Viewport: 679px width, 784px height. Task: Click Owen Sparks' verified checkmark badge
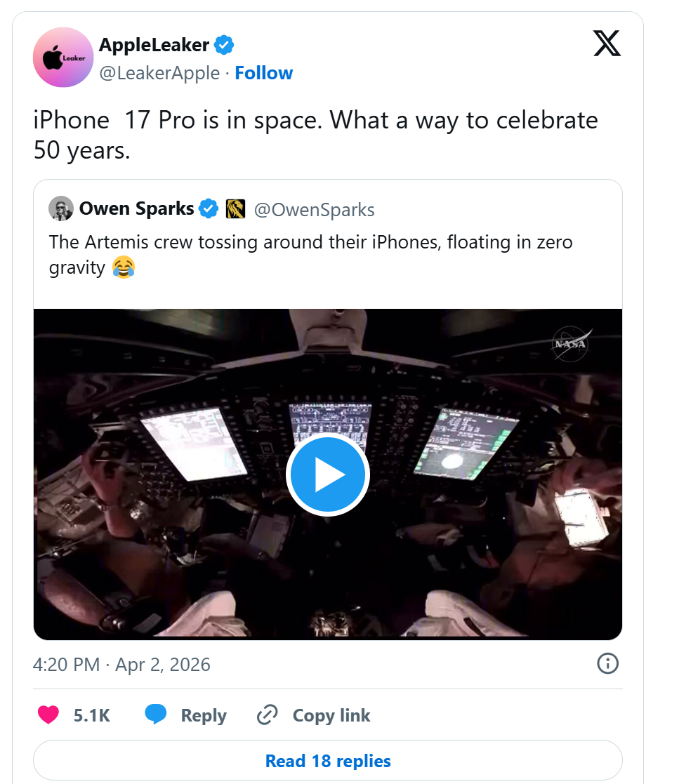209,208
